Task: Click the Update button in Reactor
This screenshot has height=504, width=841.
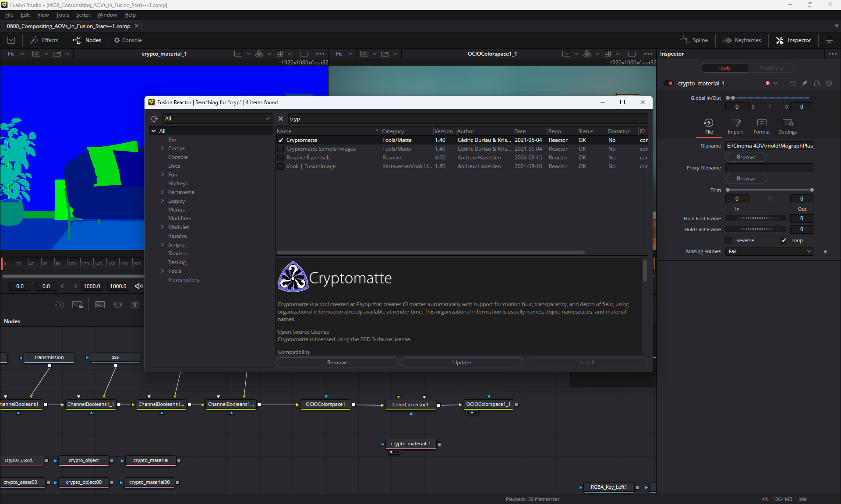Action: [x=462, y=363]
